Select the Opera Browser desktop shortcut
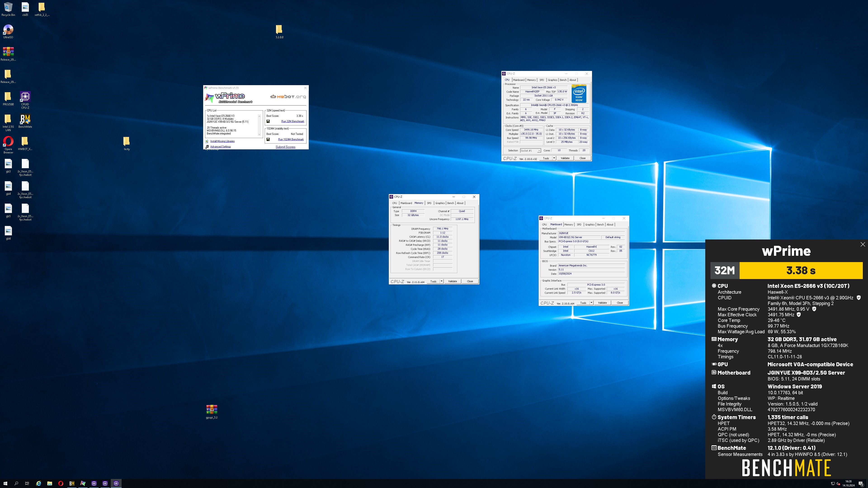 pos(8,145)
